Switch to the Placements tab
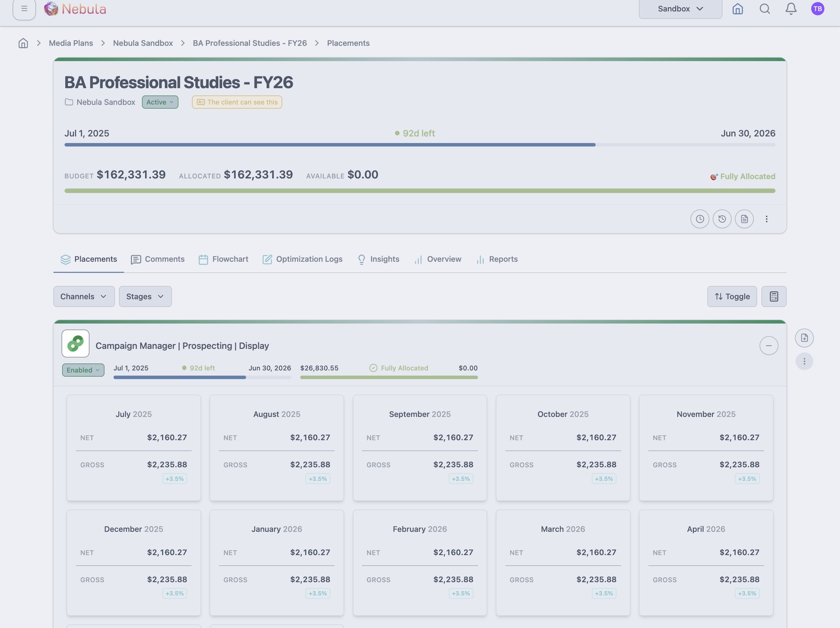 89,259
